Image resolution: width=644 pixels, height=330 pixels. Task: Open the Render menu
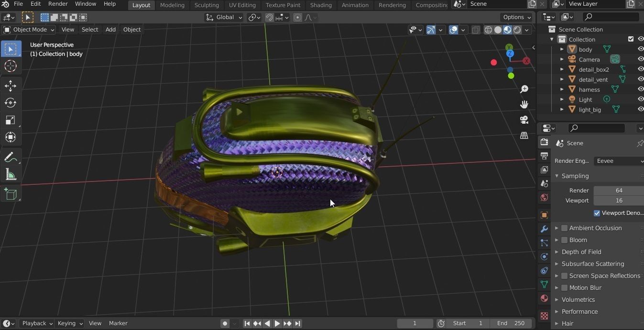pos(58,4)
